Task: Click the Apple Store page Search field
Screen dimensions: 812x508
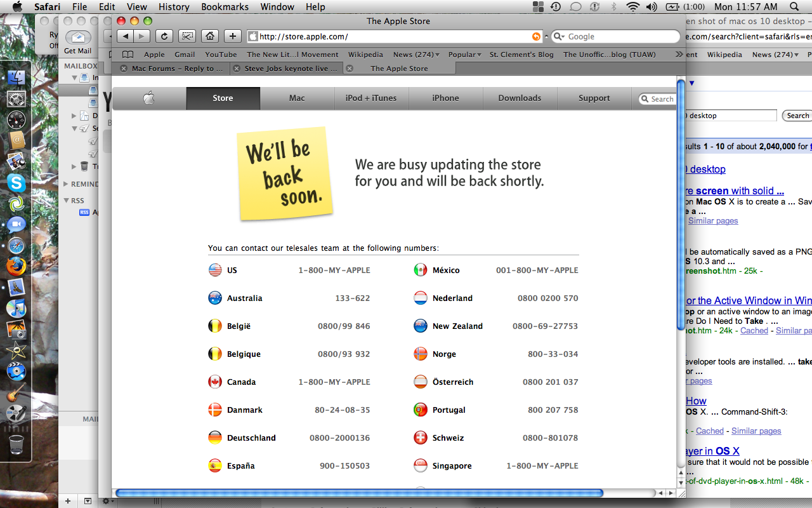Action: pyautogui.click(x=657, y=99)
